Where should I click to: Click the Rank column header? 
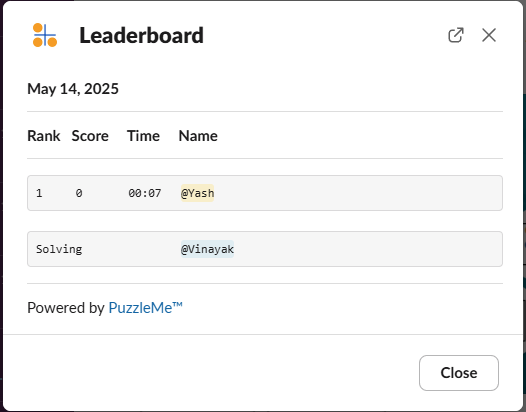coord(44,136)
